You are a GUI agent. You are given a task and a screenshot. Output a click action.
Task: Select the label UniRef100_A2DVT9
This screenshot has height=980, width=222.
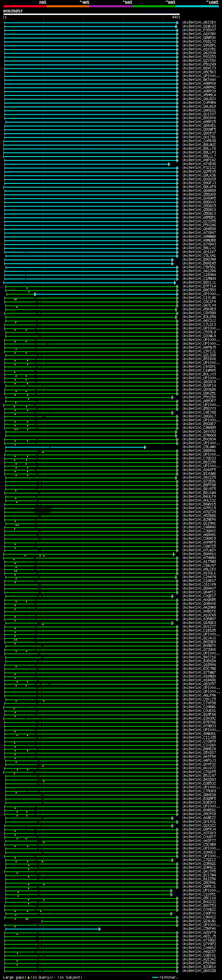click(199, 933)
